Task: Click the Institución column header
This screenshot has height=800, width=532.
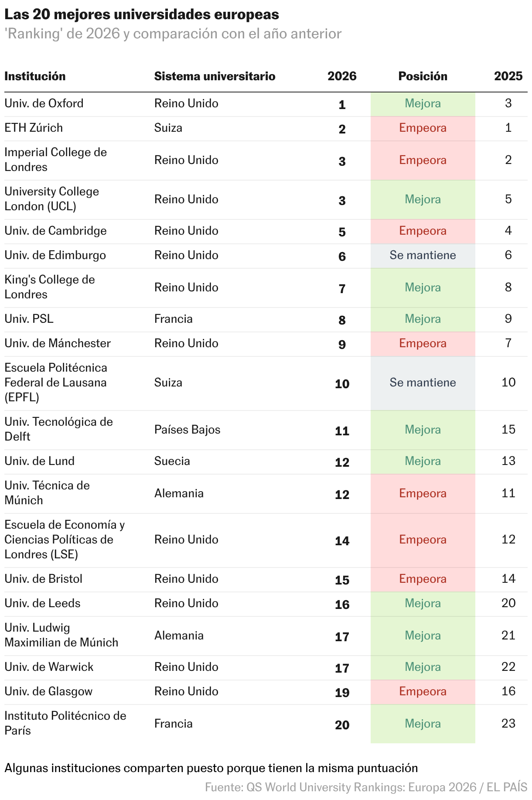Action: click(35, 76)
